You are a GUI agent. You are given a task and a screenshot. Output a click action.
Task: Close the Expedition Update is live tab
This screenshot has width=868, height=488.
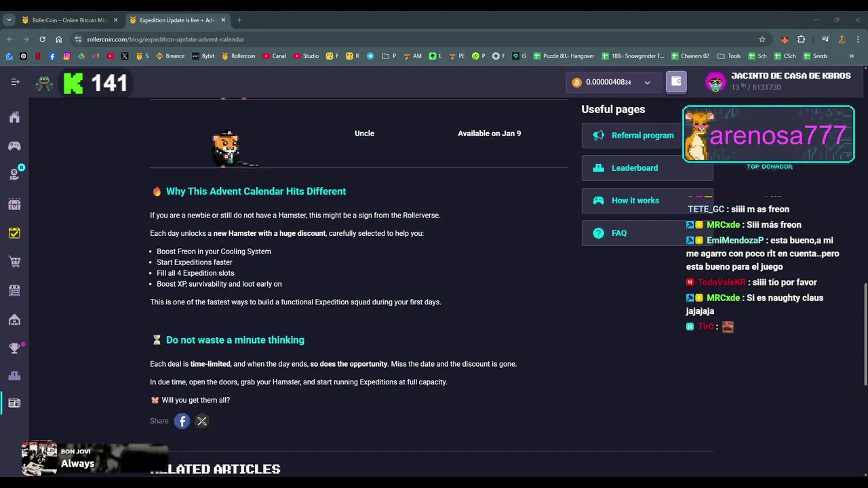click(222, 20)
